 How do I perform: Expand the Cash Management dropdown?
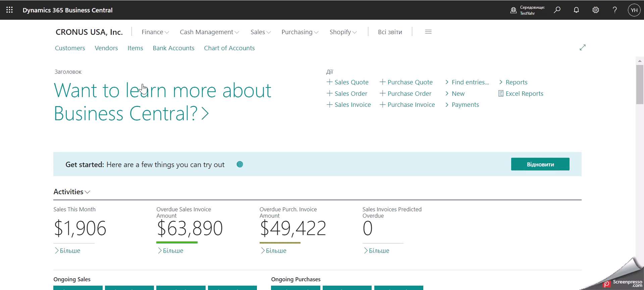[209, 32]
